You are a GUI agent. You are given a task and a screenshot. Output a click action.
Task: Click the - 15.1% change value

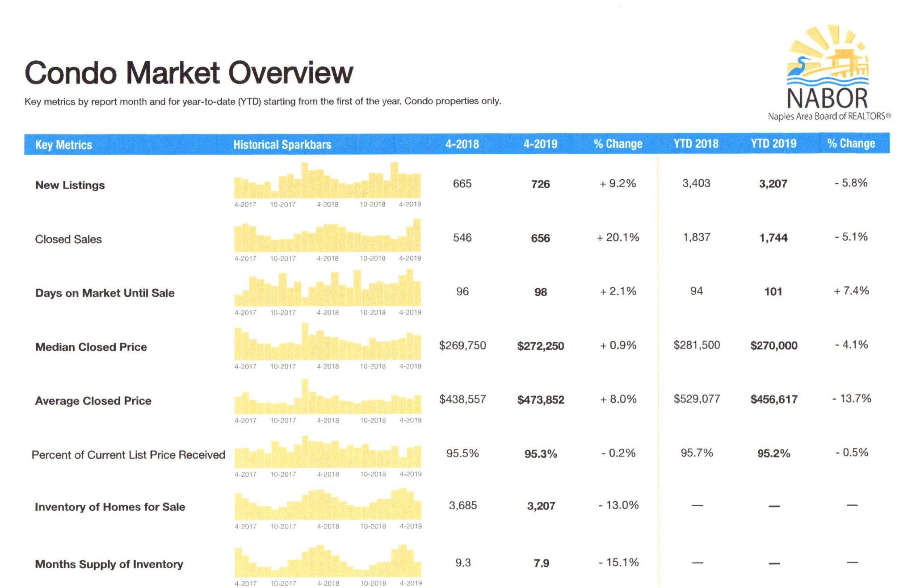tap(618, 562)
